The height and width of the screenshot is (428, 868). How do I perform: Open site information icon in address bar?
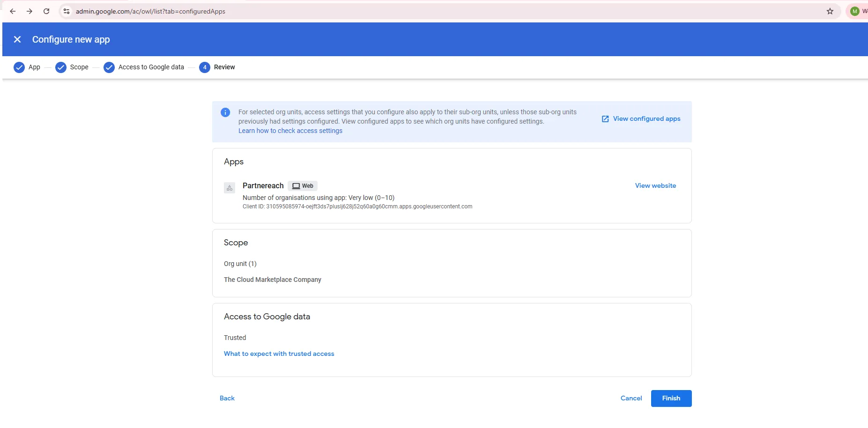[x=67, y=11]
